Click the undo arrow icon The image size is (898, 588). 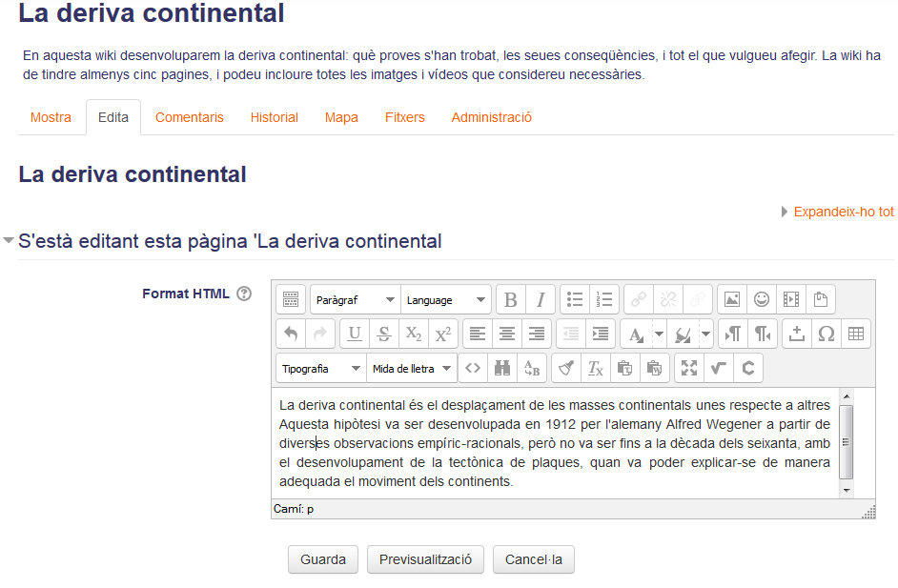pos(291,334)
